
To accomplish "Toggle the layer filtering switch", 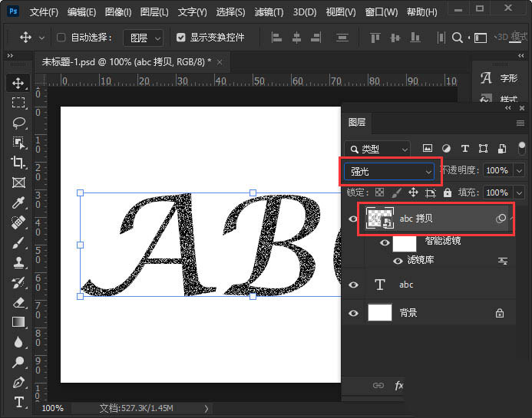I will point(522,148).
